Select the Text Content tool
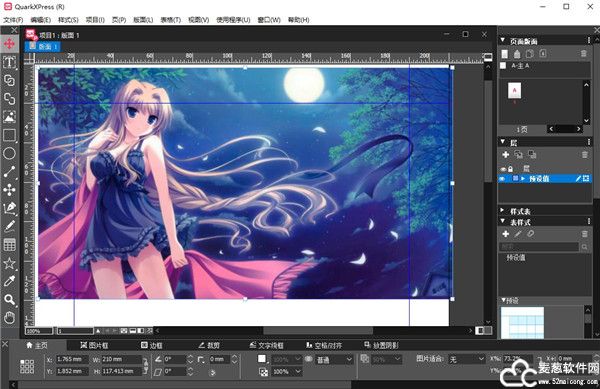This screenshot has width=600, height=389. click(9, 62)
